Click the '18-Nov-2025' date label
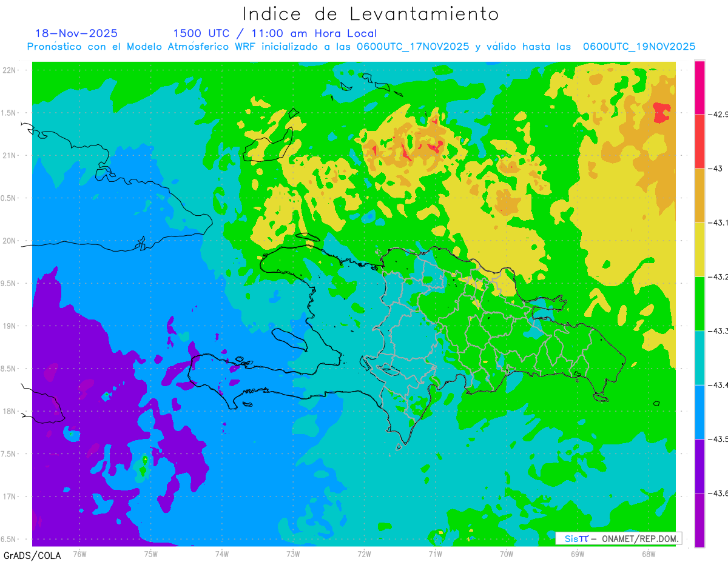728x562 pixels. point(76,33)
